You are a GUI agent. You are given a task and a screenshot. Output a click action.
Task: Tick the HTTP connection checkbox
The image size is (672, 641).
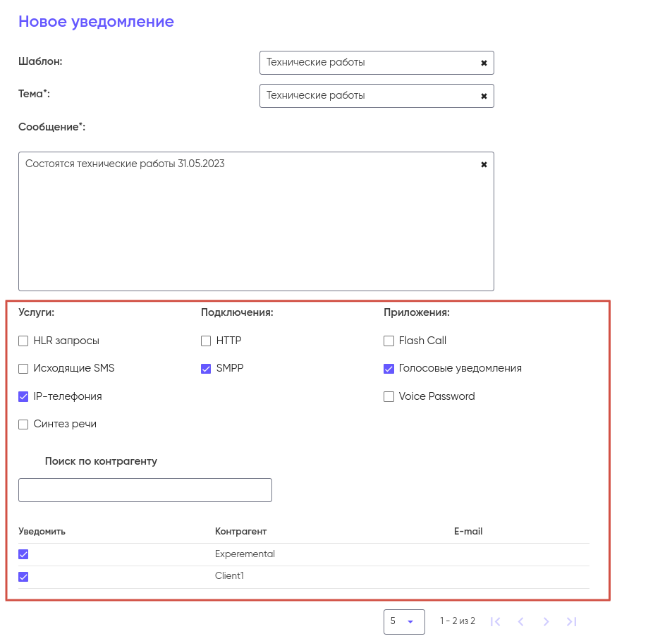pyautogui.click(x=206, y=341)
